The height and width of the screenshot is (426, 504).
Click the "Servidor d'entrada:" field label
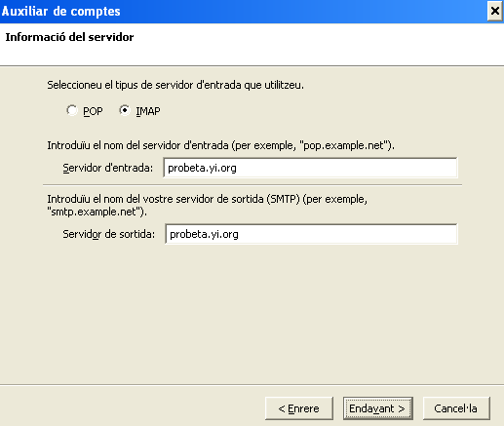click(107, 168)
